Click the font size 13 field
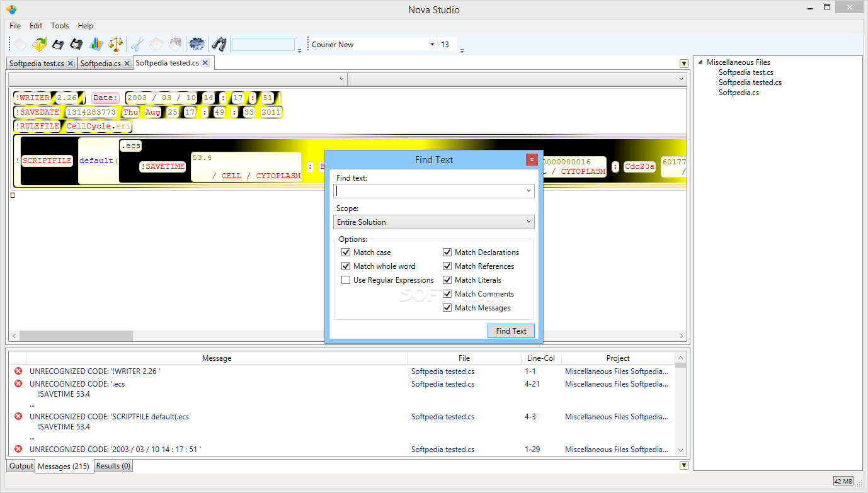The width and height of the screenshot is (868, 493). point(447,45)
